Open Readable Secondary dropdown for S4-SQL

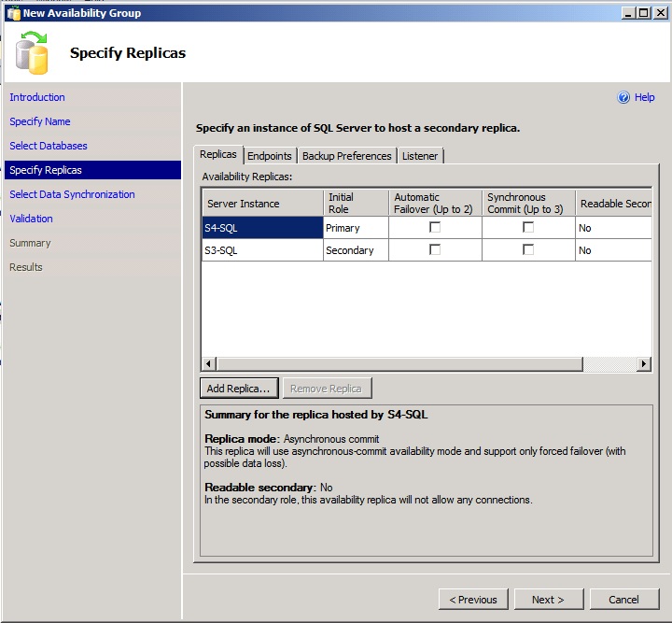(612, 228)
